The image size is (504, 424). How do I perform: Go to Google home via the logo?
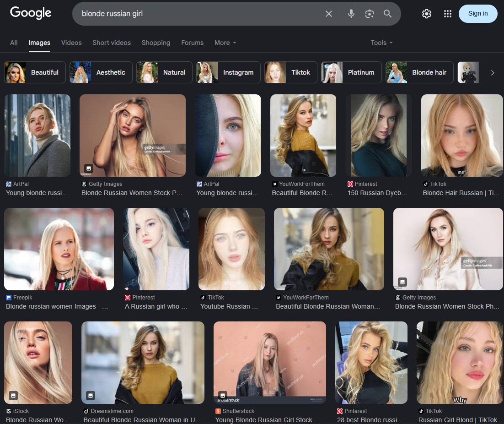point(31,13)
